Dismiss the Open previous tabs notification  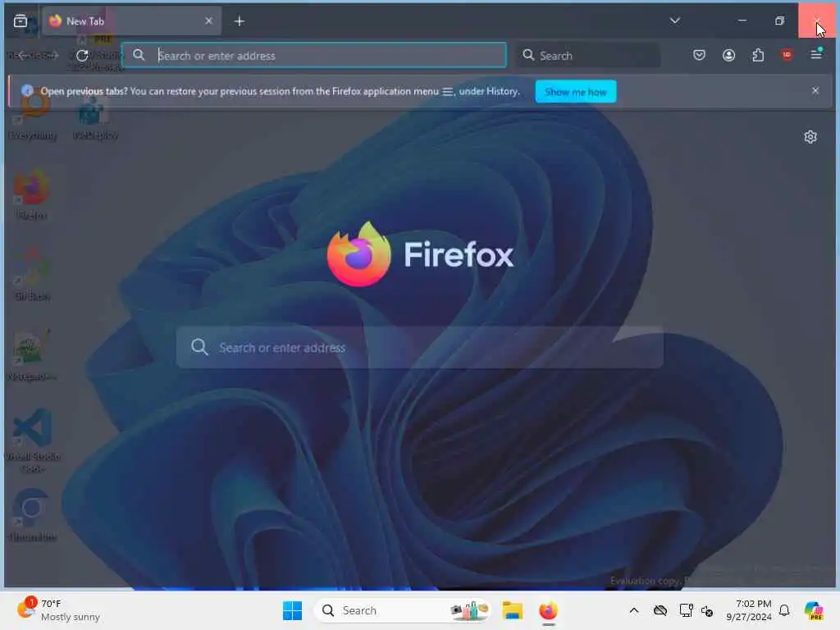(x=815, y=90)
